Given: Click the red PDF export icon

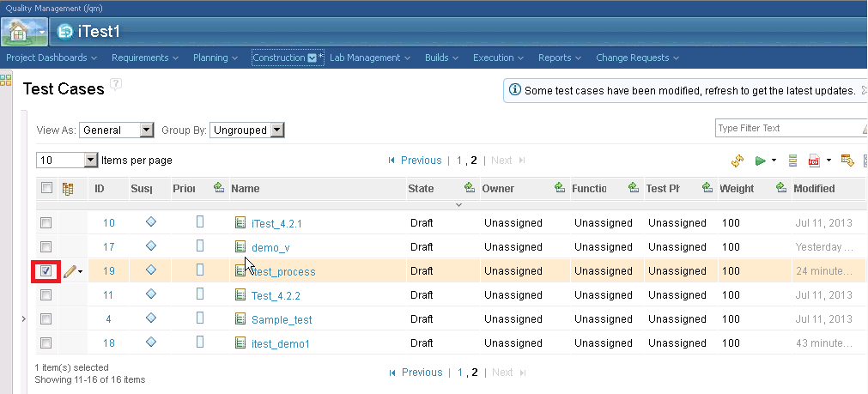Looking at the screenshot, I should [x=815, y=161].
